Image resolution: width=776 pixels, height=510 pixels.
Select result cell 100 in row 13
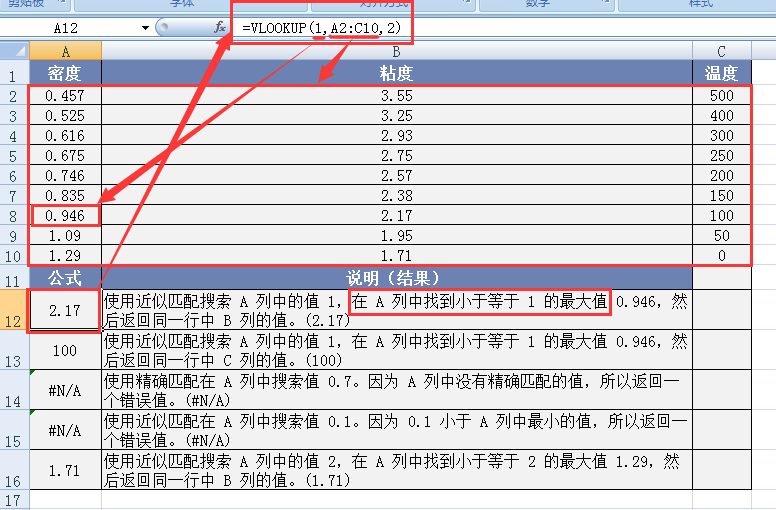point(65,350)
